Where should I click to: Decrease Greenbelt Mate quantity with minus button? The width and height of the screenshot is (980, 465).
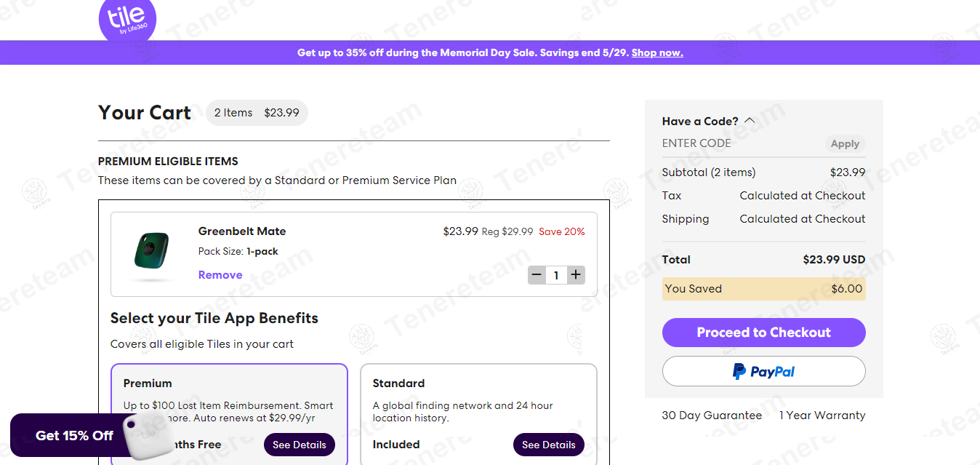click(x=537, y=275)
